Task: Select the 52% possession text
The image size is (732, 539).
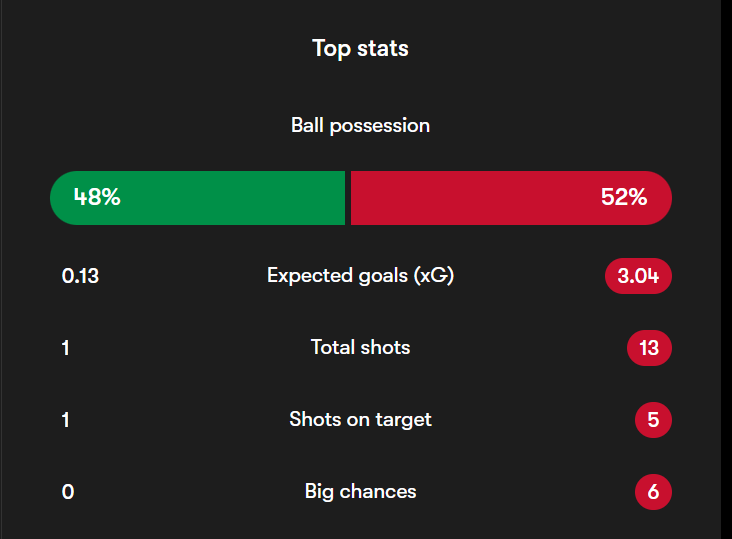Action: (624, 197)
